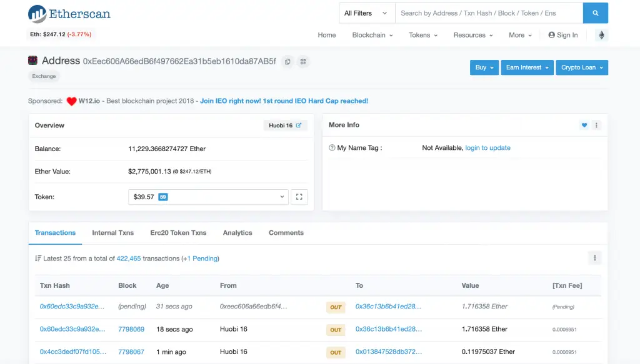The width and height of the screenshot is (640, 364).
Task: Open the Earn Interest dropdown
Action: [527, 67]
